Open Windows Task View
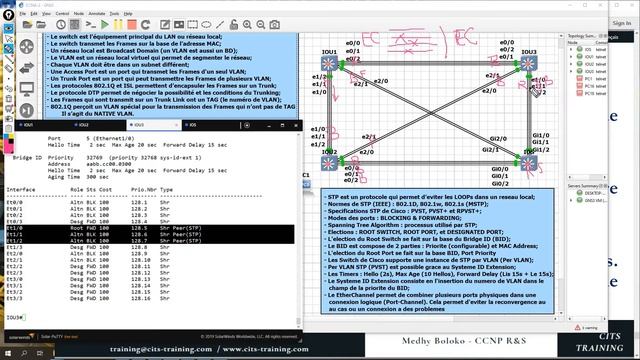 click(x=40, y=353)
